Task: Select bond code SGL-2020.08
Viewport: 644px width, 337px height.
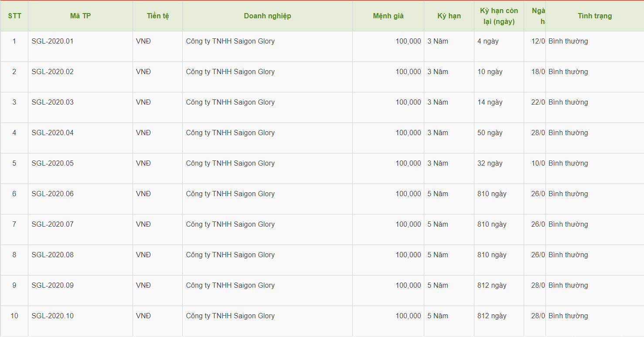Action: pyautogui.click(x=52, y=255)
